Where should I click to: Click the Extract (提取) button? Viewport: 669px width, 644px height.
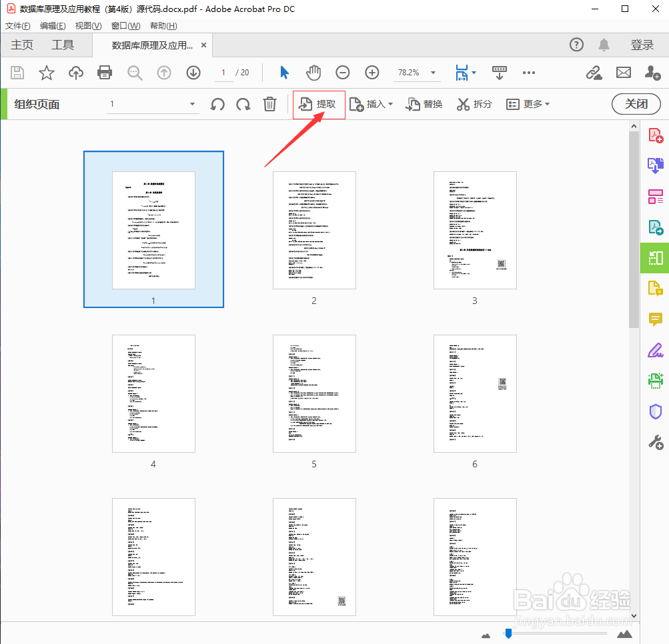coord(319,105)
